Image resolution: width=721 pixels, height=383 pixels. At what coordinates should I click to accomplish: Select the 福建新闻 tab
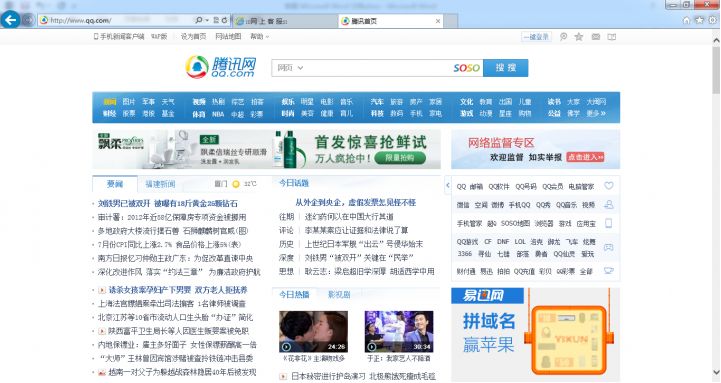pos(160,184)
